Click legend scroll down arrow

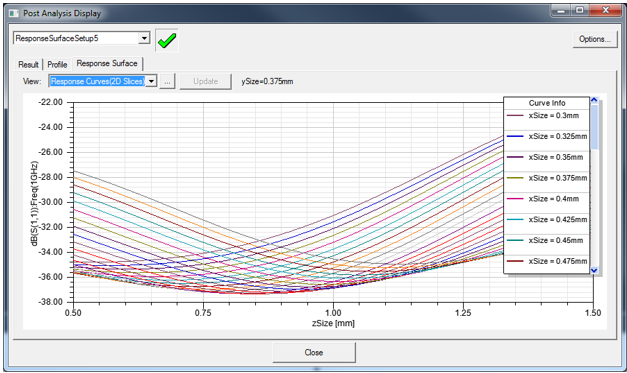(x=594, y=270)
